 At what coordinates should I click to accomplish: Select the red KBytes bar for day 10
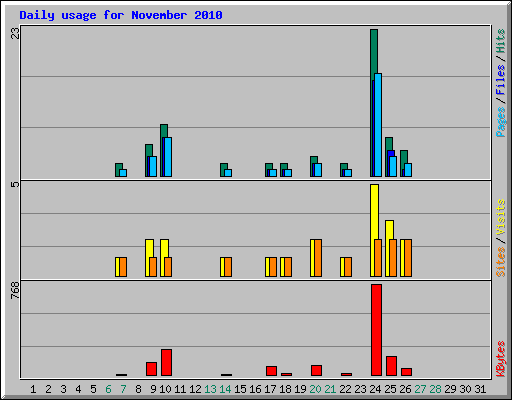click(x=166, y=363)
